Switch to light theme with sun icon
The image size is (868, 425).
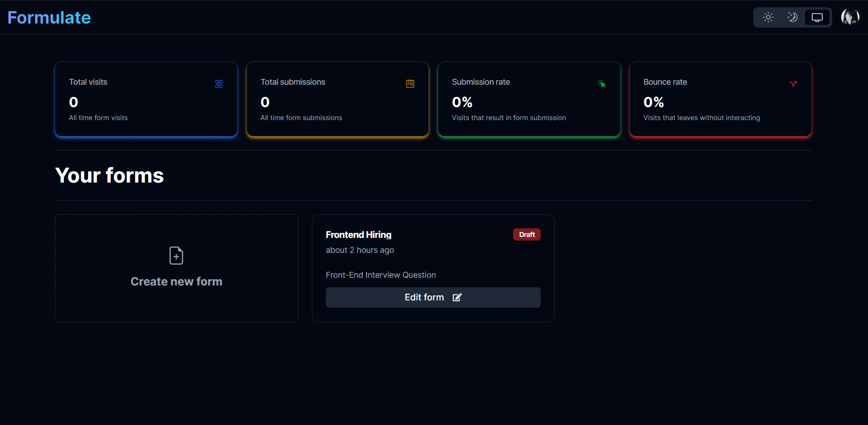[768, 18]
